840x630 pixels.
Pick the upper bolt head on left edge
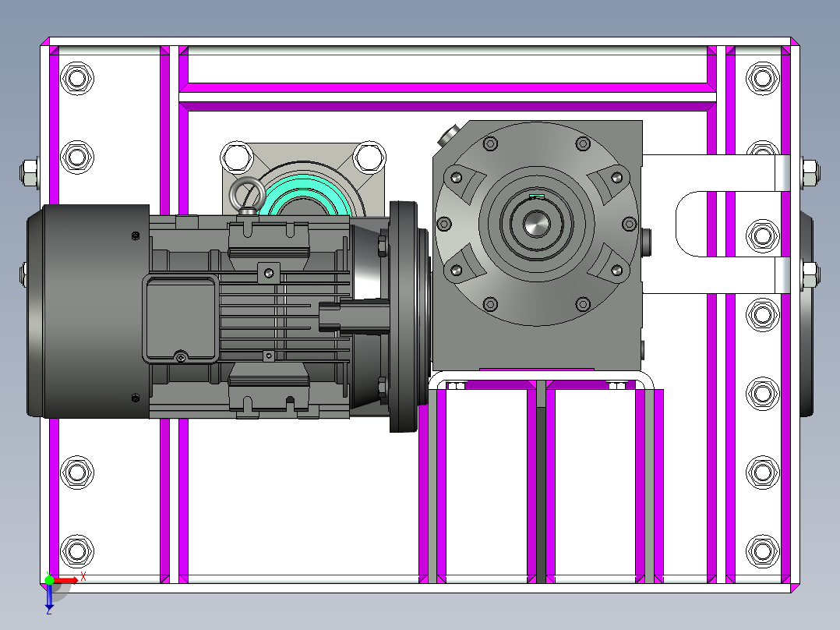(x=29, y=172)
